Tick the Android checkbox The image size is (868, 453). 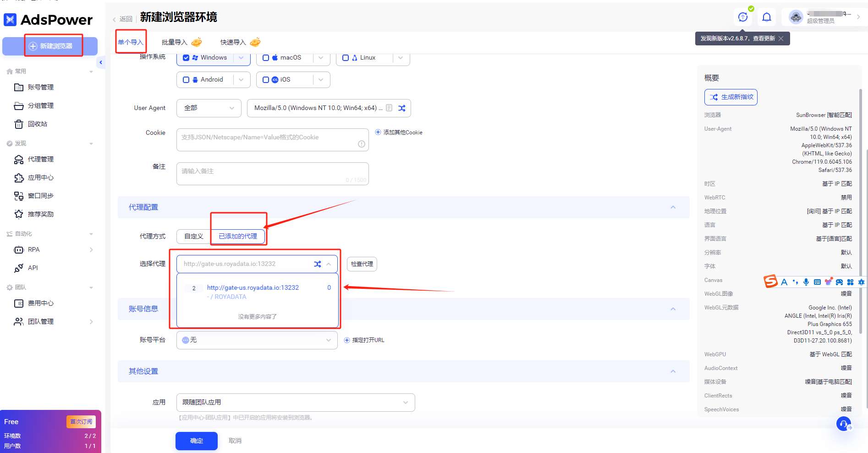tap(186, 80)
